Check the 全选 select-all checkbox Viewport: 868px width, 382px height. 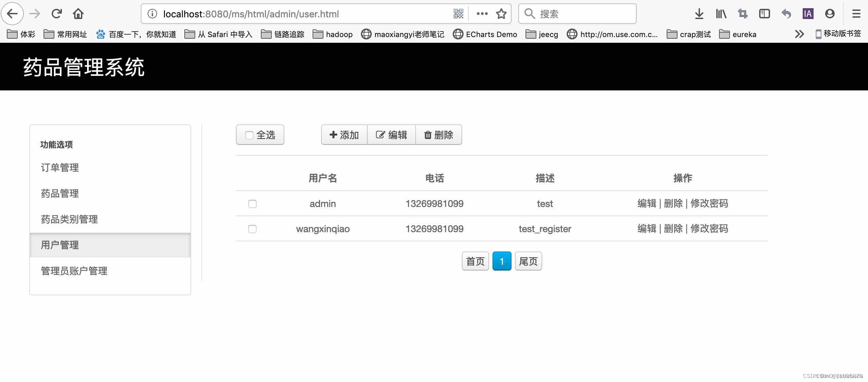coord(249,135)
